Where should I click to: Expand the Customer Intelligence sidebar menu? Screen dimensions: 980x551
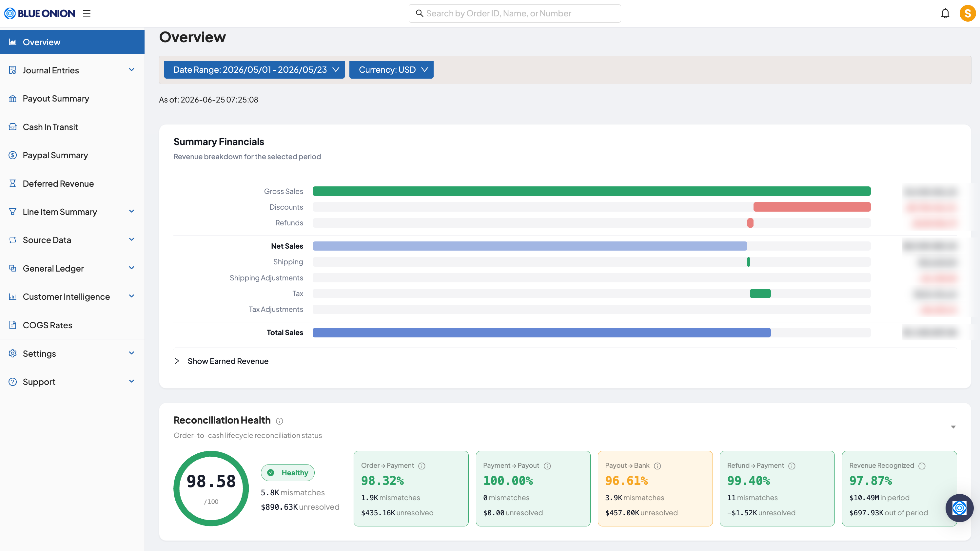(x=72, y=296)
